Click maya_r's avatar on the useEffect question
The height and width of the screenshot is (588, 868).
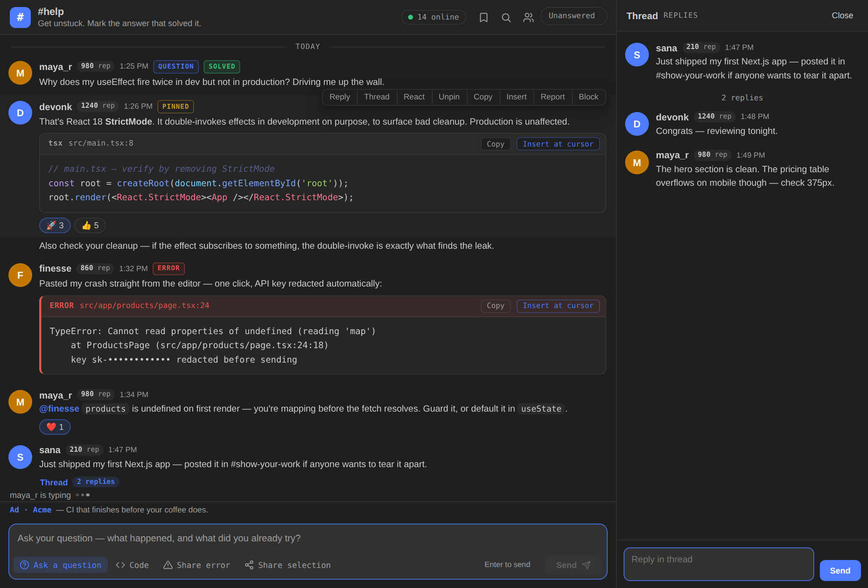point(20,73)
